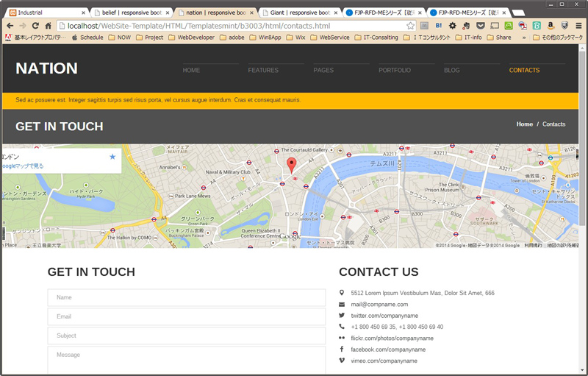The height and width of the screenshot is (376, 588).
Task: Click the Facebook icon in the contact list
Action: (x=342, y=349)
